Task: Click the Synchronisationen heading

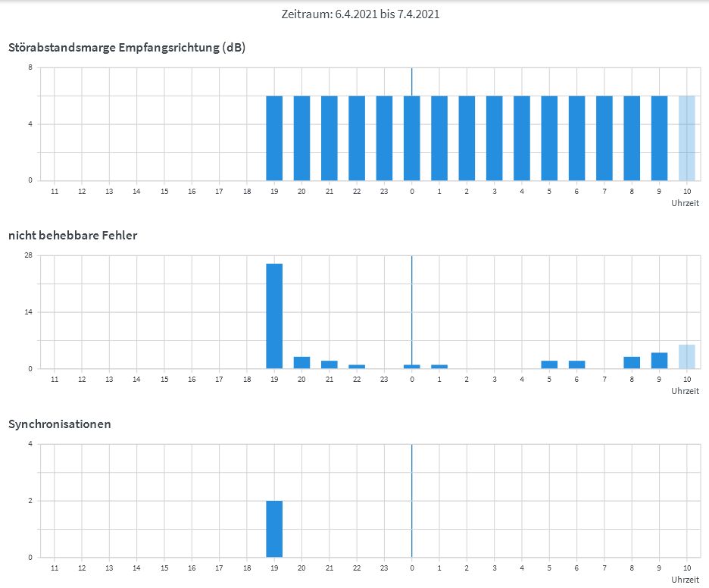Action: [x=60, y=424]
